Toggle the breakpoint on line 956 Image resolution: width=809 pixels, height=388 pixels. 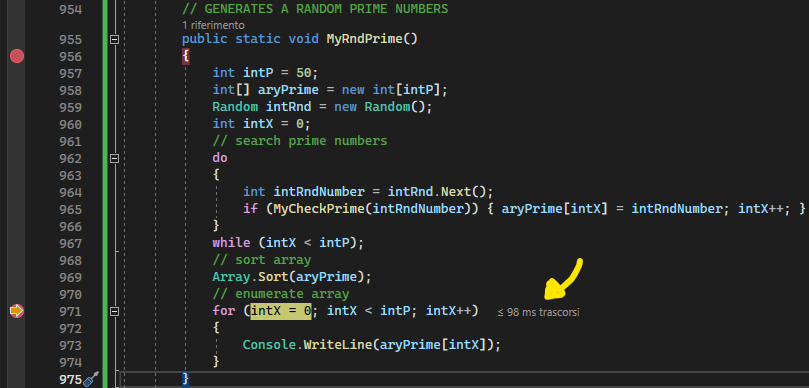(17, 56)
